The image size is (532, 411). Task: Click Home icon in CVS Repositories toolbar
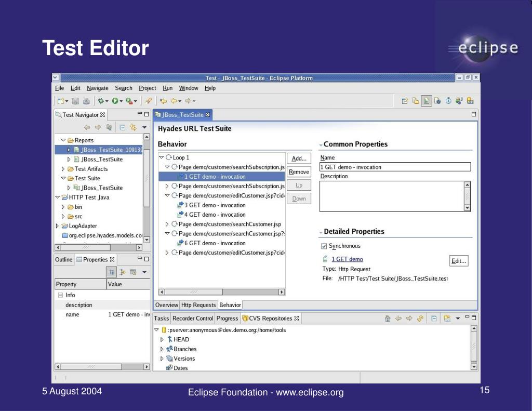tap(388, 319)
